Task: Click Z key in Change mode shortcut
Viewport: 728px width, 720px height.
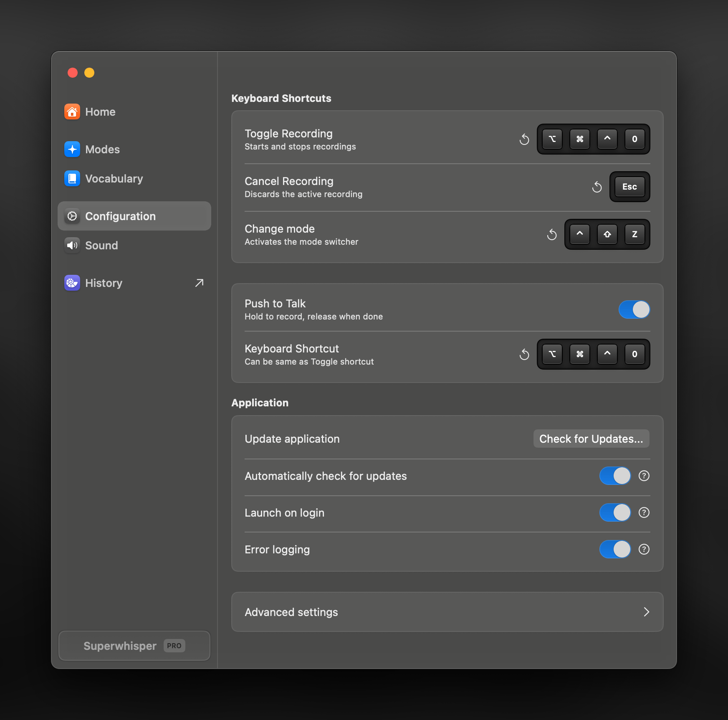Action: (635, 234)
